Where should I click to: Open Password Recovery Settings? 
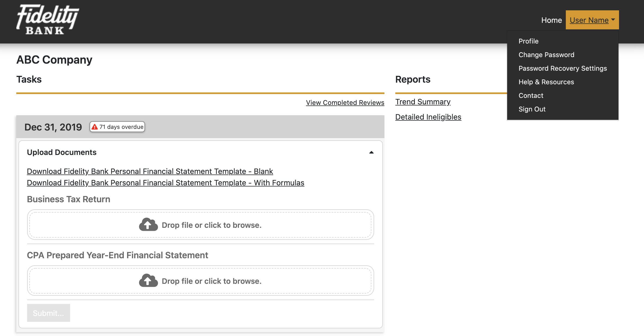(x=563, y=68)
